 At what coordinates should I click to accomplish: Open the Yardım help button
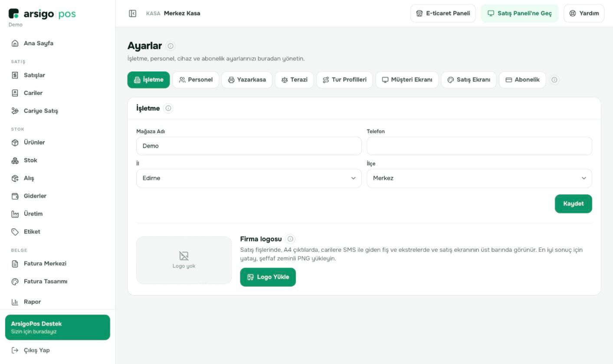click(x=584, y=13)
